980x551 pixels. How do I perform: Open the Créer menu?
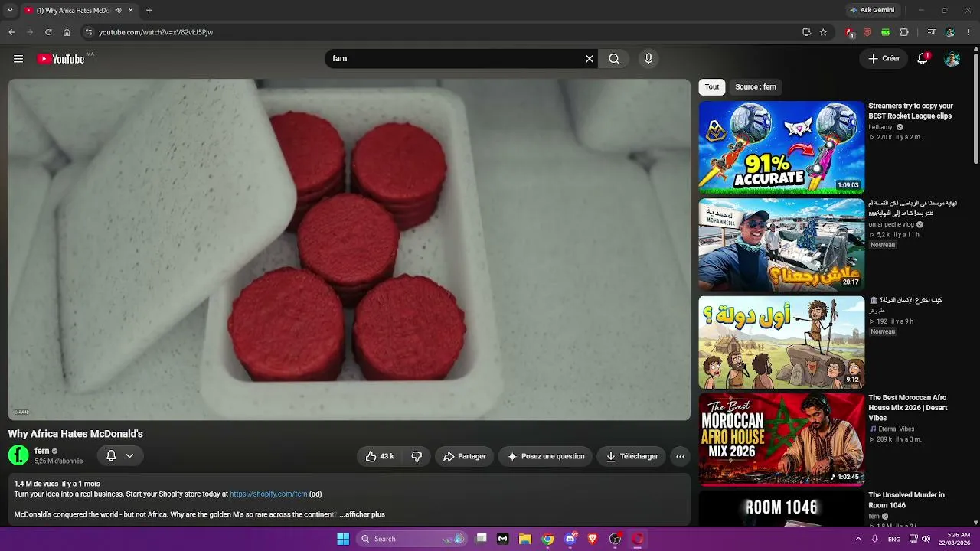pyautogui.click(x=884, y=59)
